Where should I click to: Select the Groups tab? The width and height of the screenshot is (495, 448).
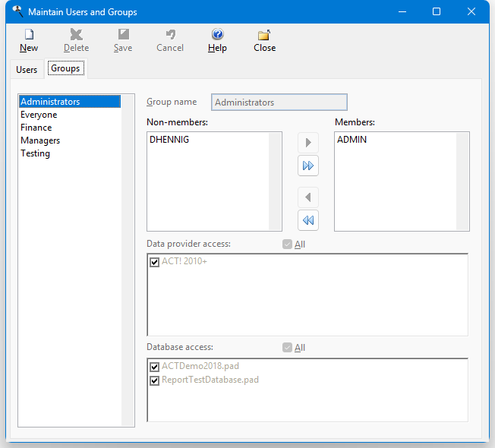tap(65, 69)
